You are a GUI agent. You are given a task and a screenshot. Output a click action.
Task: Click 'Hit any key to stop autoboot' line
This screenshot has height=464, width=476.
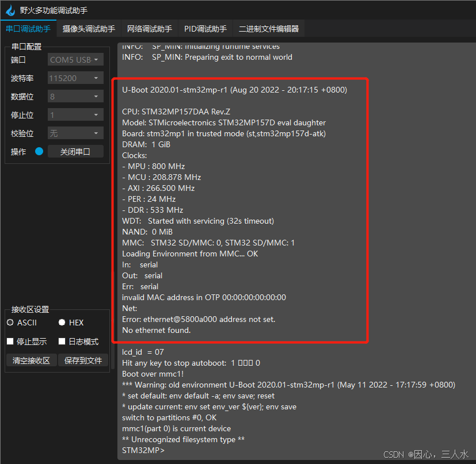click(x=191, y=363)
